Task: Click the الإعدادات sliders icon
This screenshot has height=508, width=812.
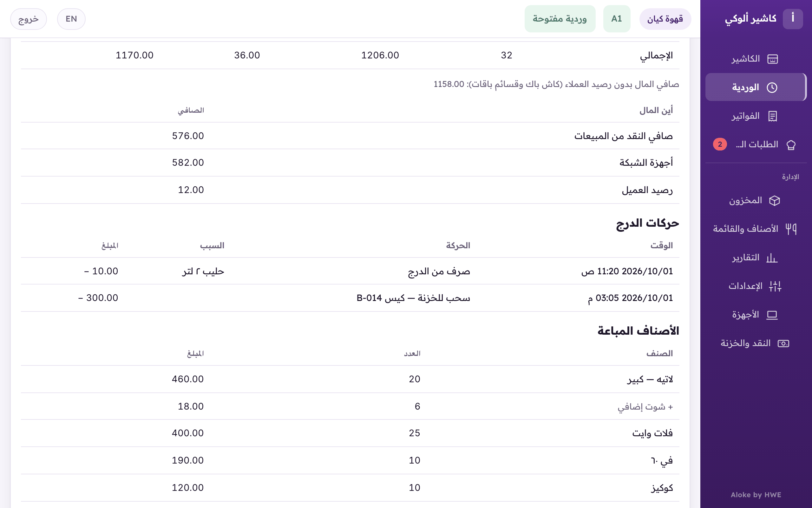Action: pos(775,286)
